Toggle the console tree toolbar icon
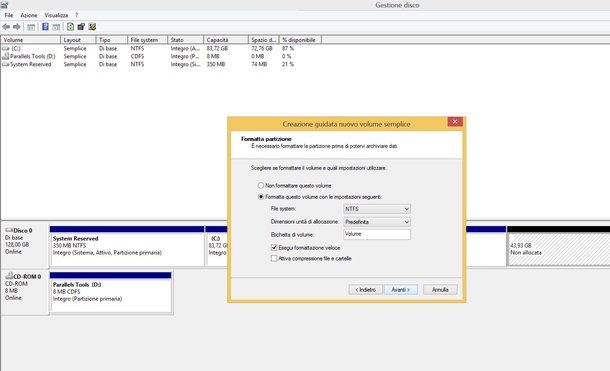 click(31, 27)
